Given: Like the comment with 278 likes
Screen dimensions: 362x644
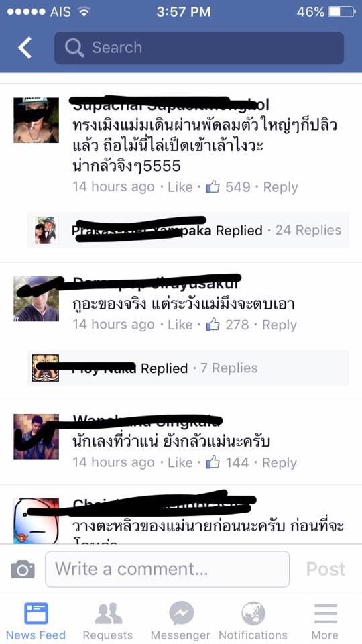Looking at the screenshot, I should pos(180,325).
